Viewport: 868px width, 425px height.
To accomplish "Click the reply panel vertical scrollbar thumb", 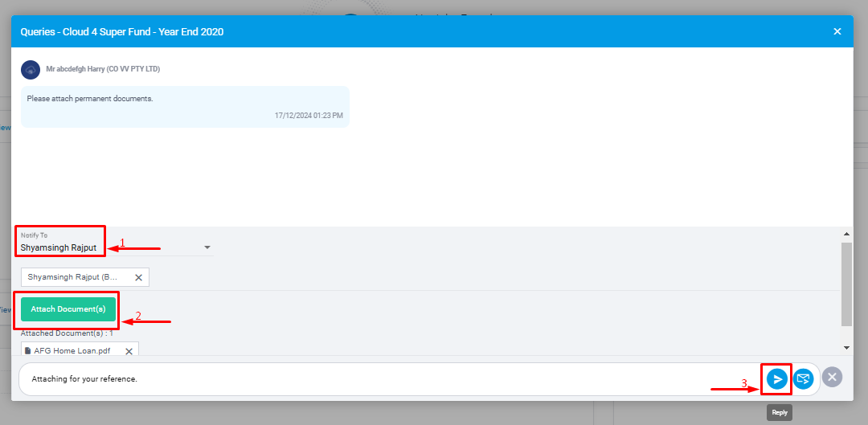I will point(846,284).
